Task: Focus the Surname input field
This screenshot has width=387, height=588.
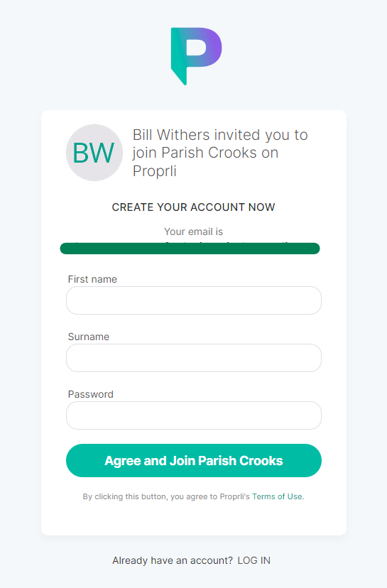Action: point(193,358)
